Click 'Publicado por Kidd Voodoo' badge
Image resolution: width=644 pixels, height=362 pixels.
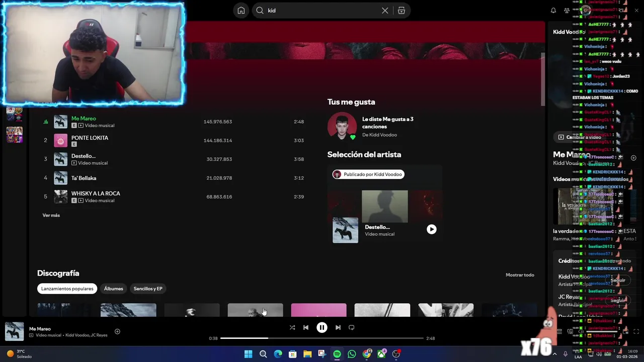point(368,174)
